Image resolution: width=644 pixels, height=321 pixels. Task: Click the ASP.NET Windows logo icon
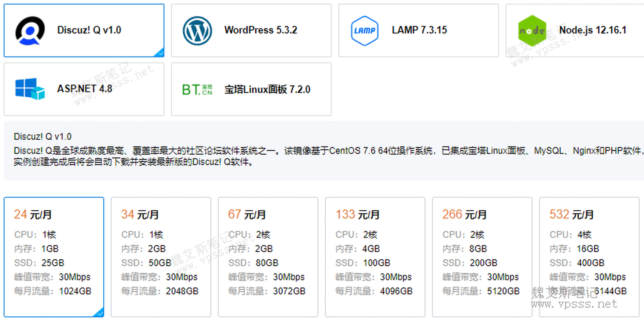pyautogui.click(x=30, y=89)
